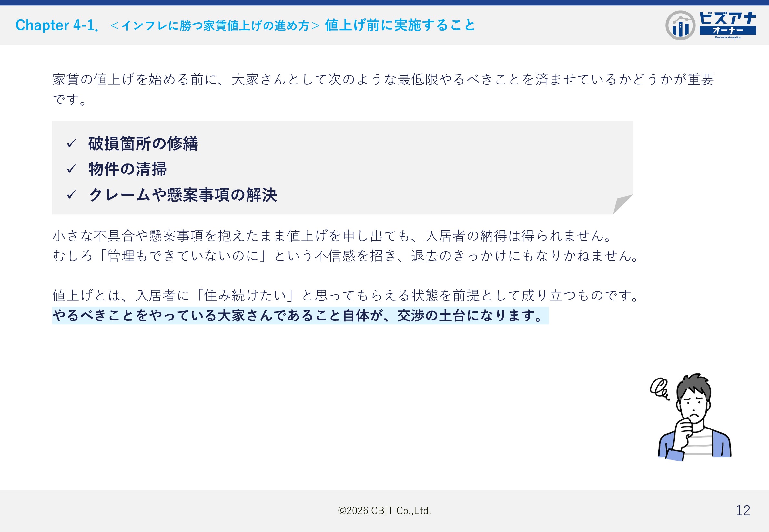Viewport: 769px width, 532px height.
Task: Click the line starting むしろ「管理もできていないのに」
Action: (346, 256)
